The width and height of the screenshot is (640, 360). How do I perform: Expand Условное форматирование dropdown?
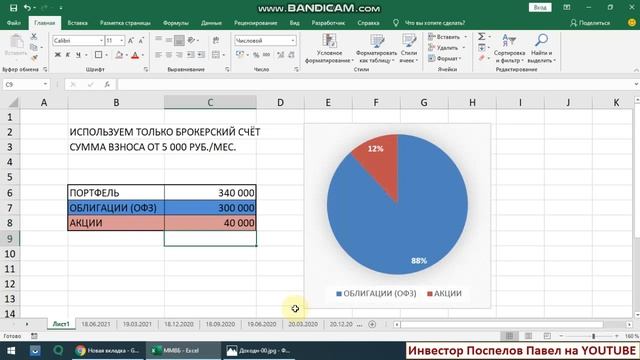[x=329, y=49]
